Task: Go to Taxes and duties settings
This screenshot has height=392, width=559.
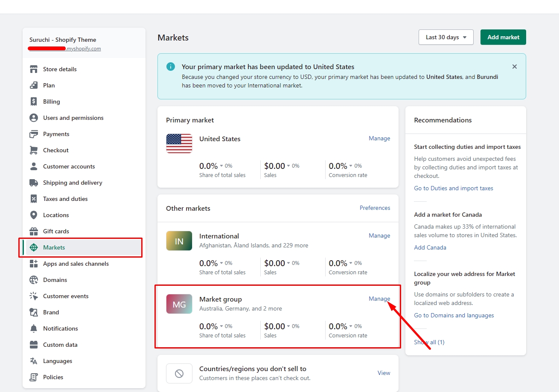Action: pos(65,199)
